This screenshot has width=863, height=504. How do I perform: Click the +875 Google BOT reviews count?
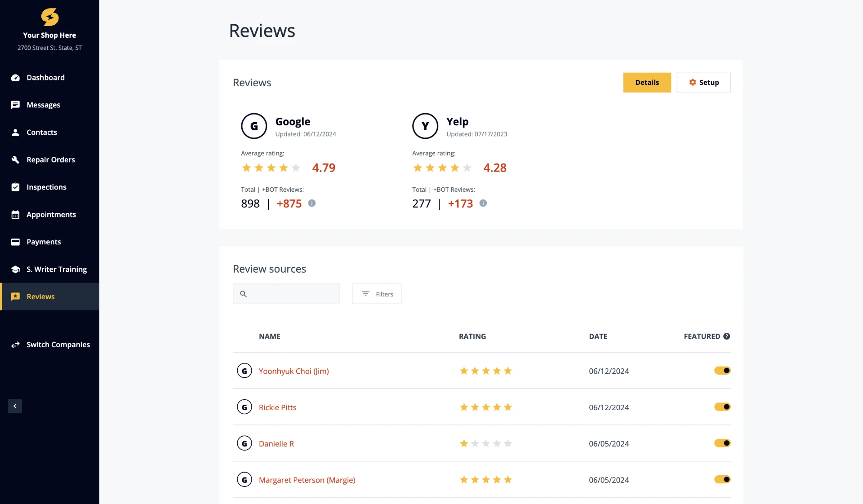[289, 204]
